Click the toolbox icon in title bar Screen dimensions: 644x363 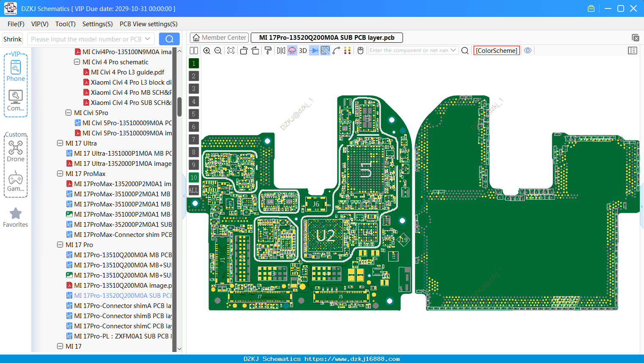tap(591, 8)
